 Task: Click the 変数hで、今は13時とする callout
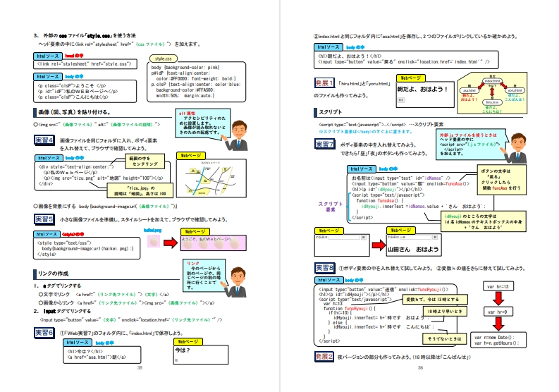435,300
